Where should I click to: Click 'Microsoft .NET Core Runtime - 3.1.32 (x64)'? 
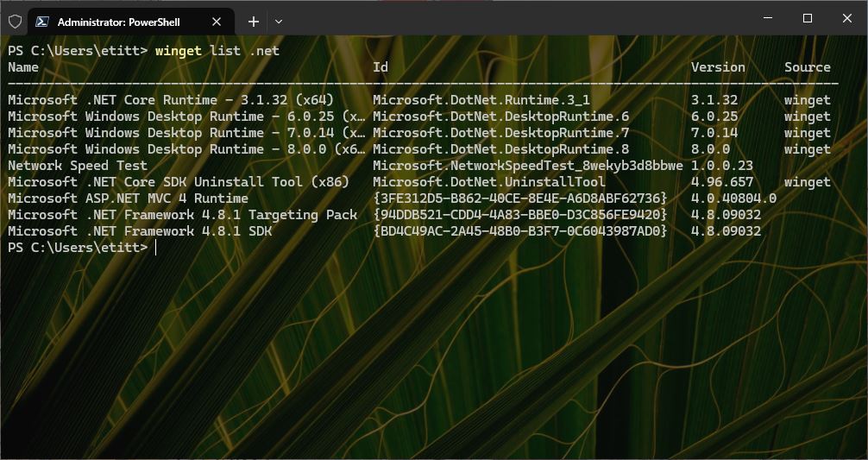click(171, 100)
